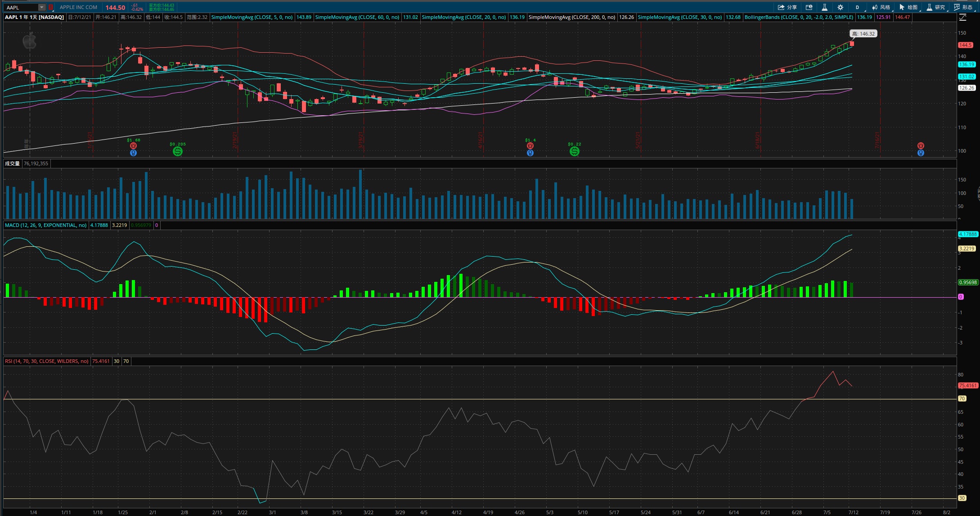Click the MACD (12, 26, 9, EXPONENTIAL) label
The height and width of the screenshot is (516, 980).
coord(45,225)
